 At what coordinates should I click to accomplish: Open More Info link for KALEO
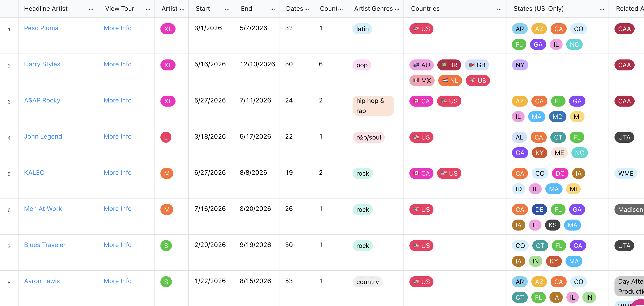click(x=117, y=173)
